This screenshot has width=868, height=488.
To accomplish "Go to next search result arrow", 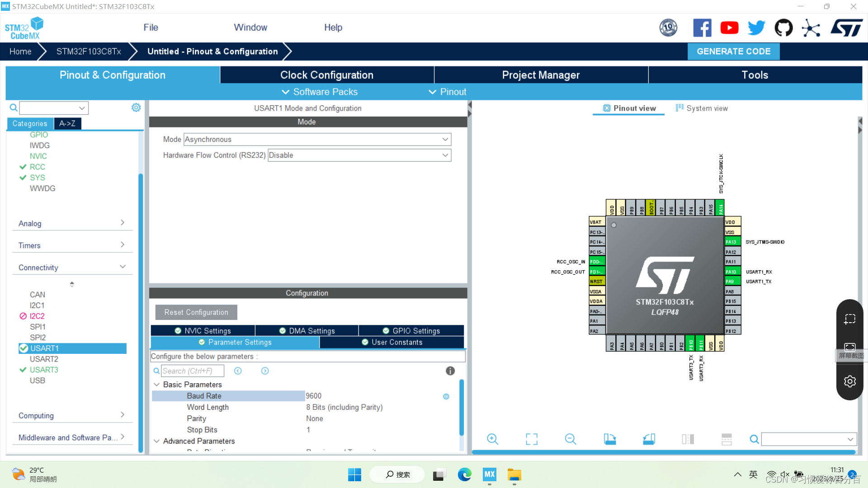I will click(x=265, y=371).
